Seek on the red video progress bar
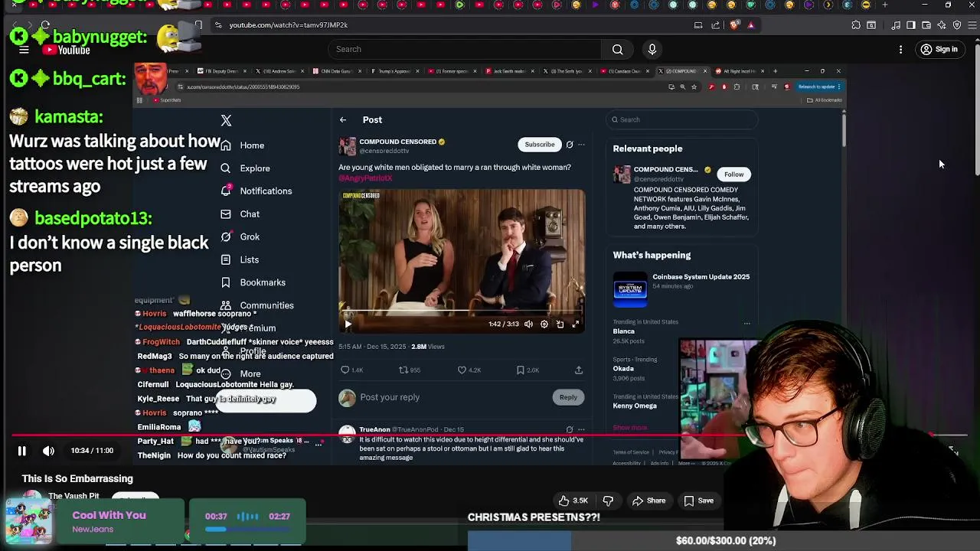Image resolution: width=980 pixels, height=551 pixels. click(x=490, y=434)
